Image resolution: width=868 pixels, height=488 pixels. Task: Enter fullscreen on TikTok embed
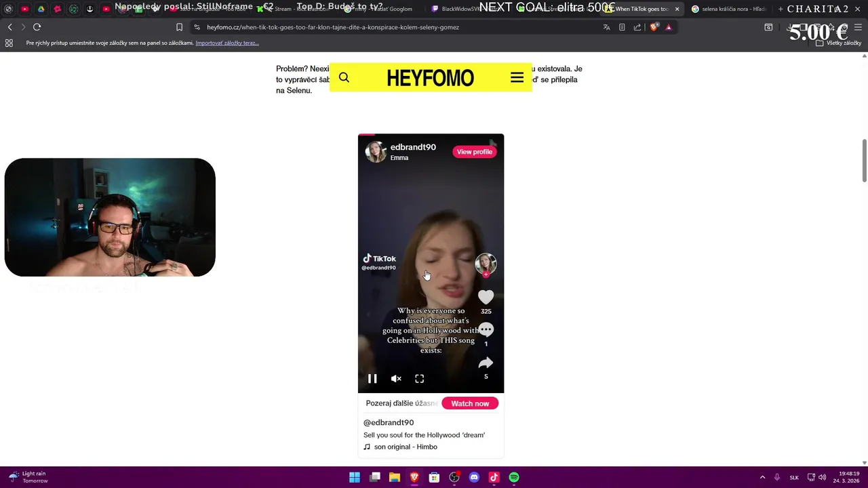pyautogui.click(x=420, y=379)
